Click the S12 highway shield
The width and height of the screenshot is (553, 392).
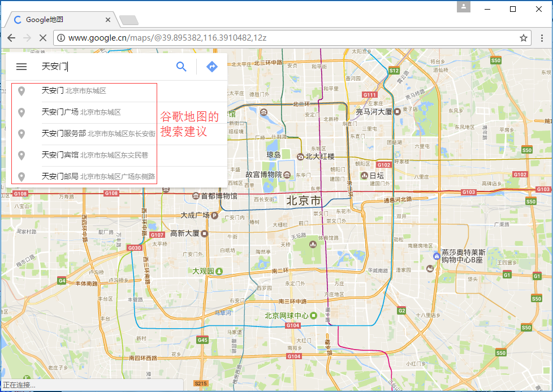[x=394, y=71]
